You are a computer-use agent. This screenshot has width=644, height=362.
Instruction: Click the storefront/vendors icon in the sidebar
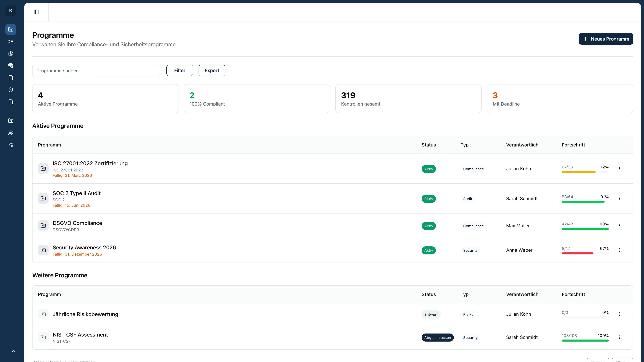(x=11, y=66)
